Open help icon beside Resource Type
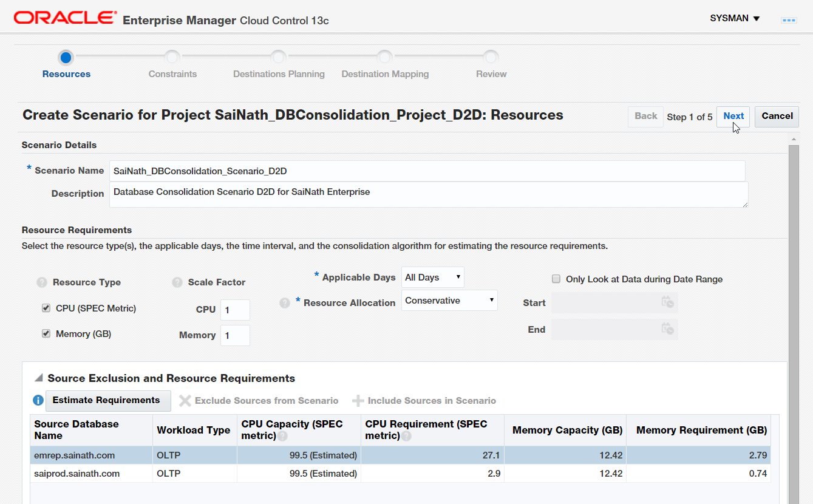The width and height of the screenshot is (813, 504). (x=42, y=282)
